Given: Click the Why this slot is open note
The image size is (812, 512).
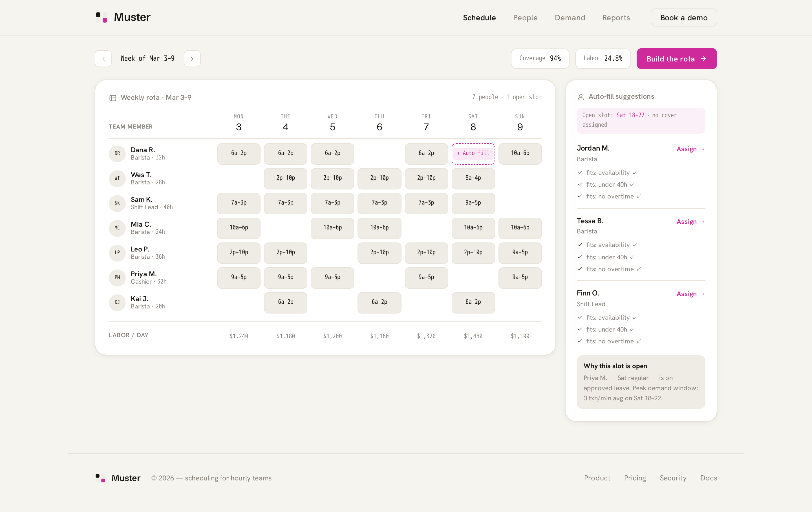Looking at the screenshot, I should (x=641, y=382).
